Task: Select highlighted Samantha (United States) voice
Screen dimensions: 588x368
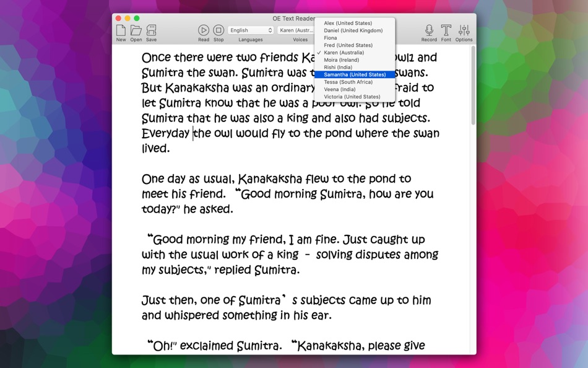Action: click(x=355, y=74)
